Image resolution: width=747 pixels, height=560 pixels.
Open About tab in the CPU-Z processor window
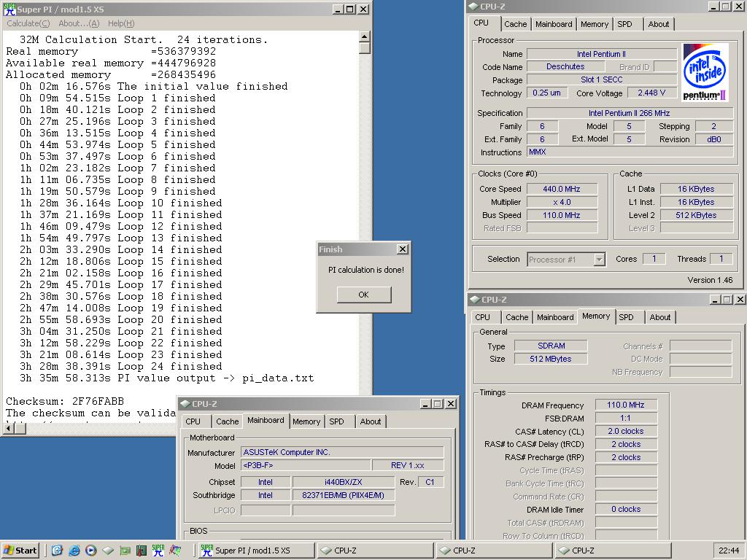tap(659, 24)
